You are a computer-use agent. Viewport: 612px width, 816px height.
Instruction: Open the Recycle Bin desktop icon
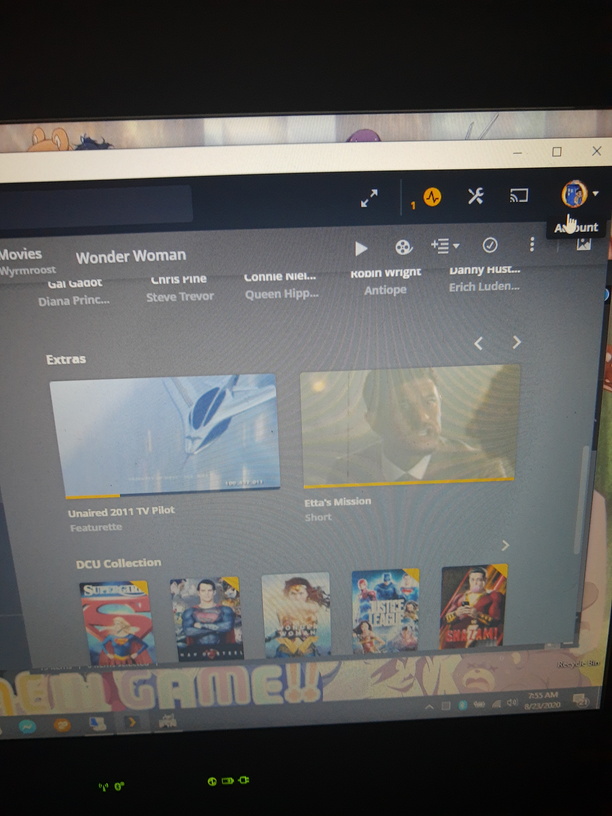pos(579,663)
